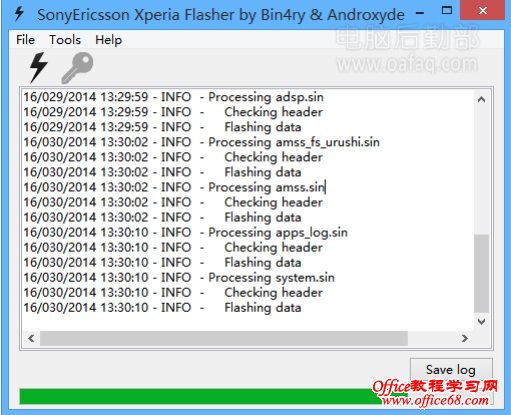The width and height of the screenshot is (511, 415).
Task: Click 'Flashing data' under amss.sin line
Action: [263, 217]
